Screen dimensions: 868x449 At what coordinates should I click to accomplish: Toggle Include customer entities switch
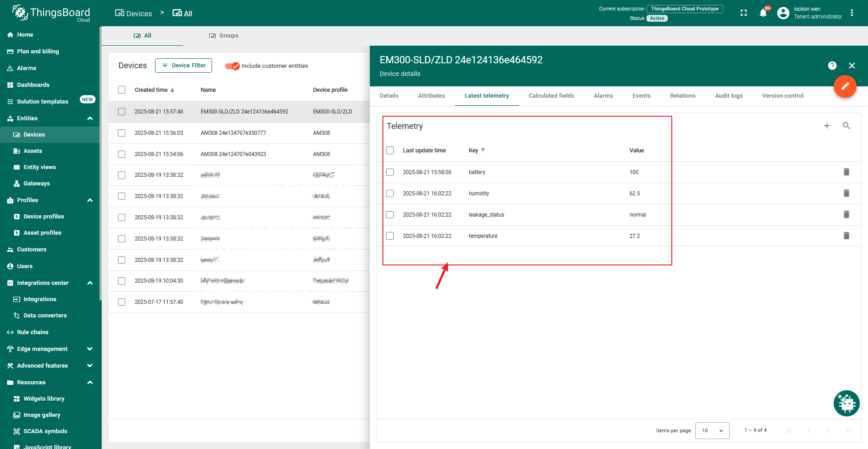pos(232,66)
